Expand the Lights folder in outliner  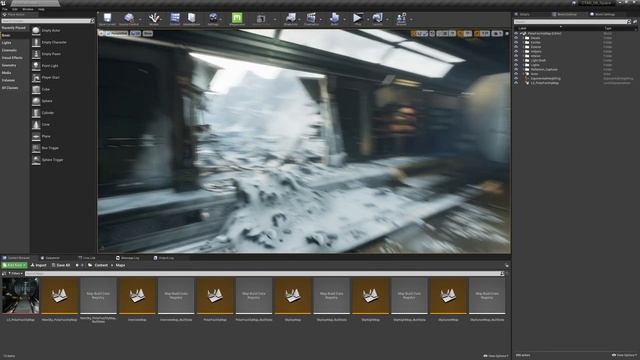point(523,65)
